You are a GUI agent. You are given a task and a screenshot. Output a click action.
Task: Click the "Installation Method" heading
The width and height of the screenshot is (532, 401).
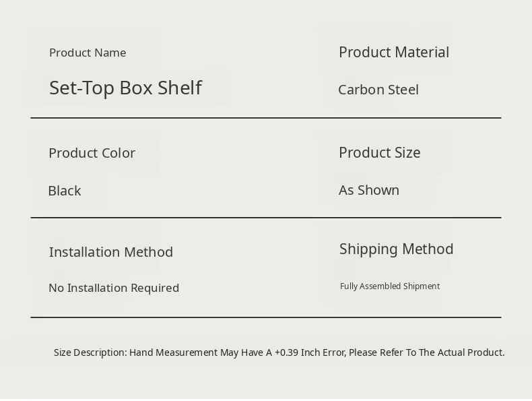click(111, 252)
